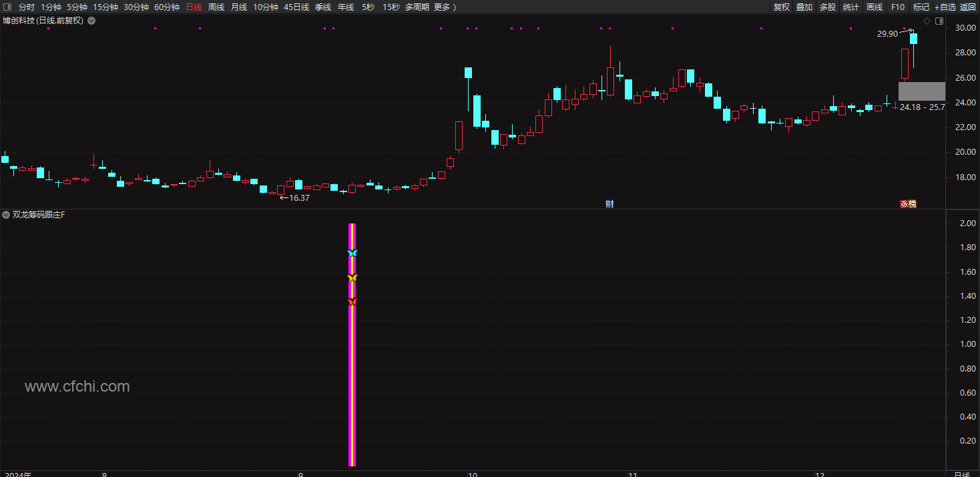This screenshot has width=980, height=477.
Task: Click the 24.18 - 25.7 gap label
Action: click(923, 107)
